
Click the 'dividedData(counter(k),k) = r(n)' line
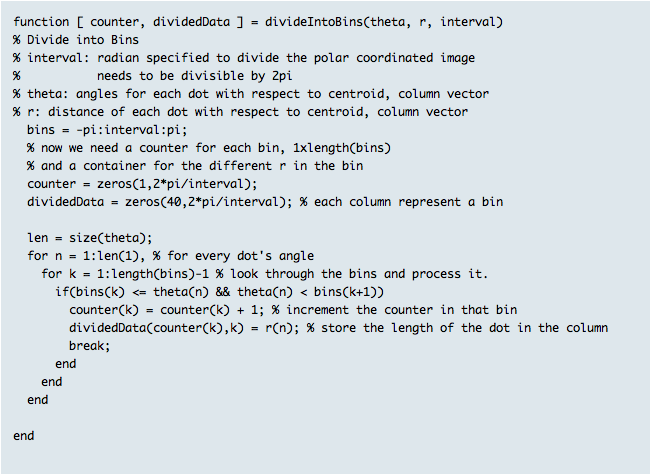184,328
